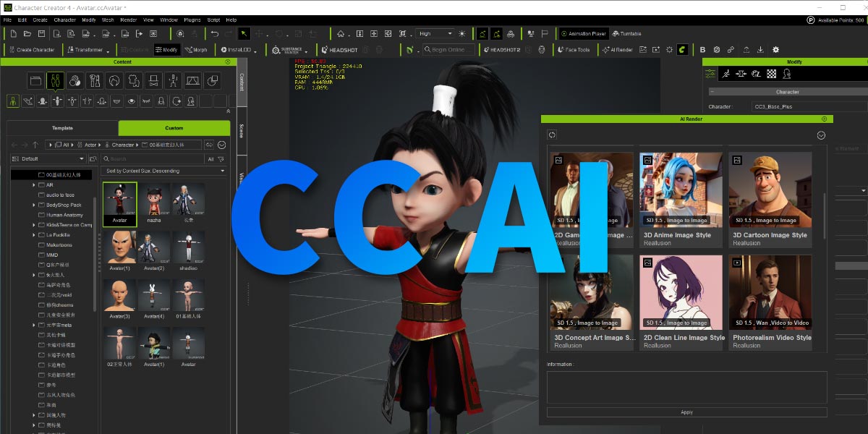Select the Photorealism Video Style preset
Screen dimensions: 868x434
point(770,302)
